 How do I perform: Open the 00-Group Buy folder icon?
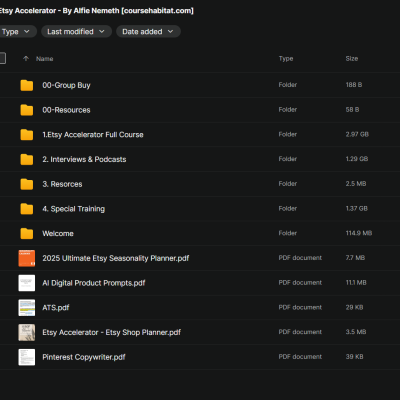(27, 85)
